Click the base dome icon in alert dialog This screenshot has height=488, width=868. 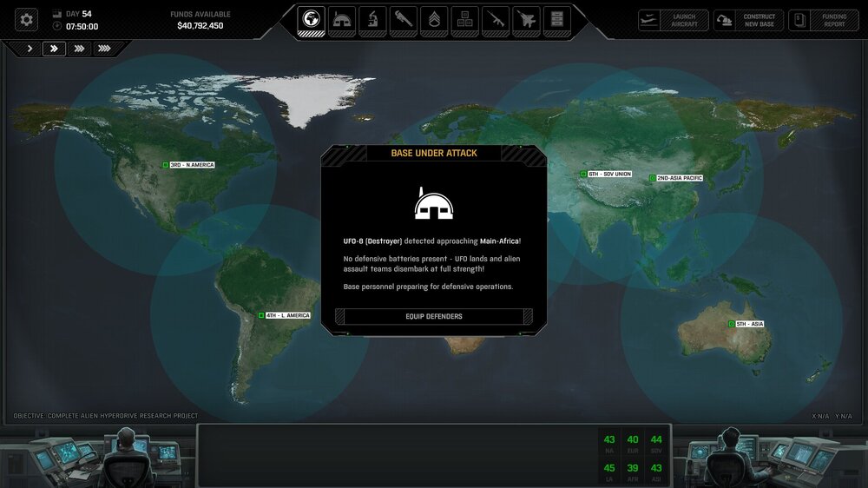tap(434, 204)
